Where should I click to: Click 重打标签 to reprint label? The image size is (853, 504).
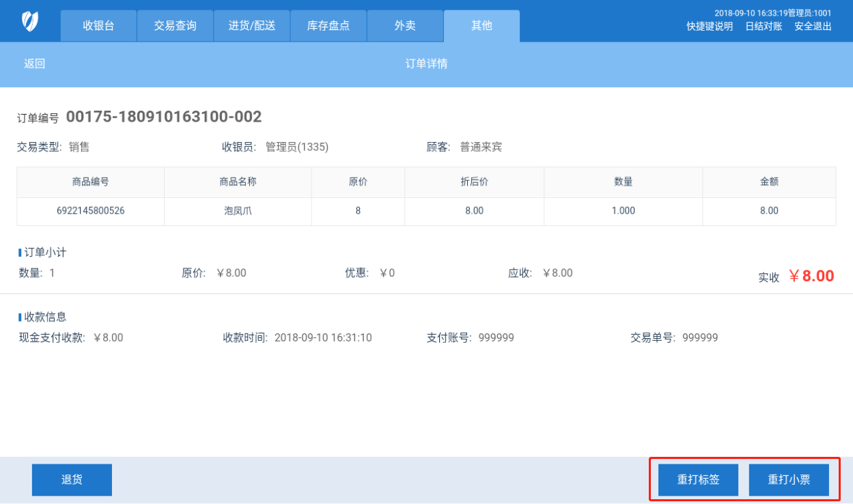[698, 480]
